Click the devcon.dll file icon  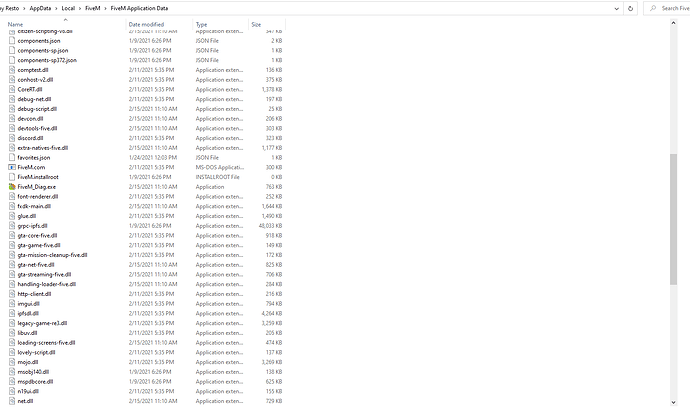click(12, 119)
